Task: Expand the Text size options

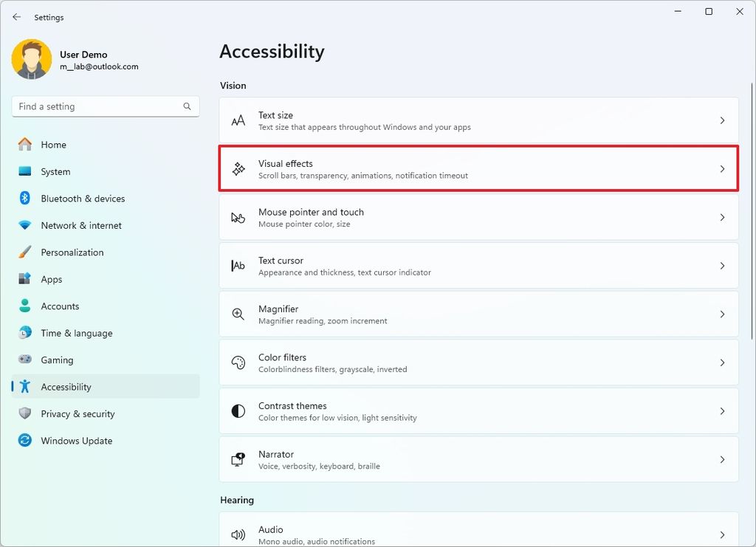Action: tap(478, 120)
